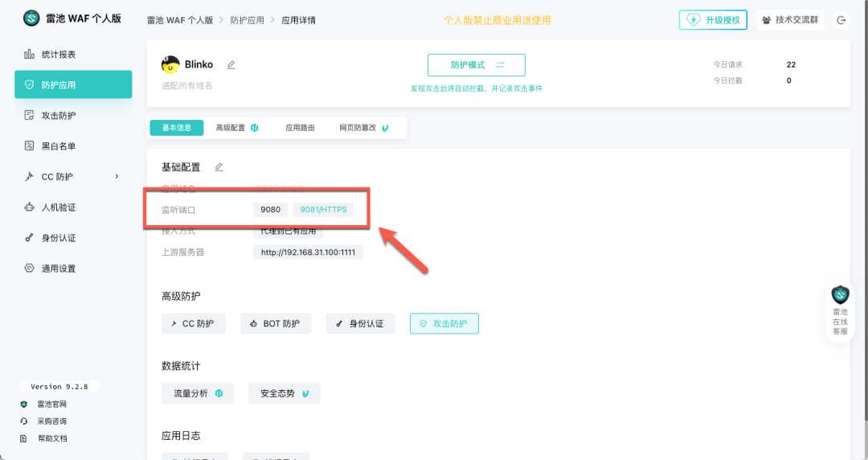The height and width of the screenshot is (460, 868).
Task: Click the upstream http://192.168.31.100:1111 value
Action: point(309,253)
